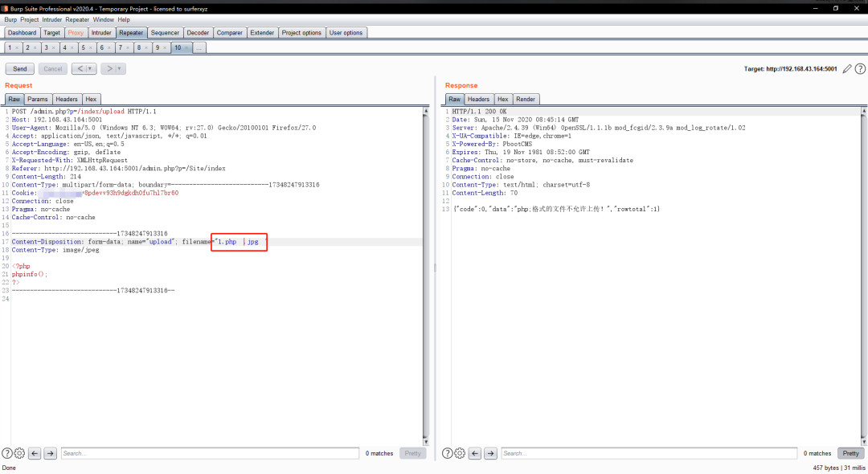Click the request pane vertical scrollbar

tap(426, 276)
